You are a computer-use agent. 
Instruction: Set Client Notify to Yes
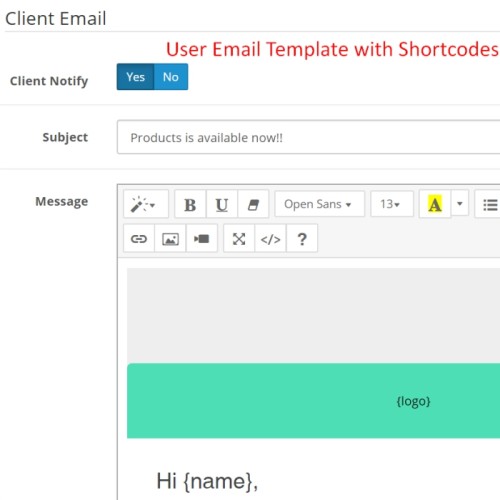pos(135,77)
